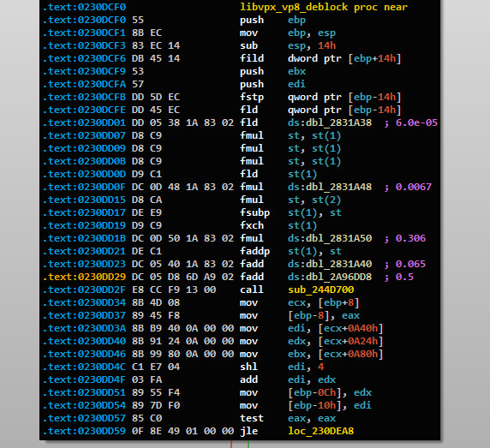Screen dimensions: 490x448
Task: Select the faddp st(1), st instruction
Action: click(290, 251)
